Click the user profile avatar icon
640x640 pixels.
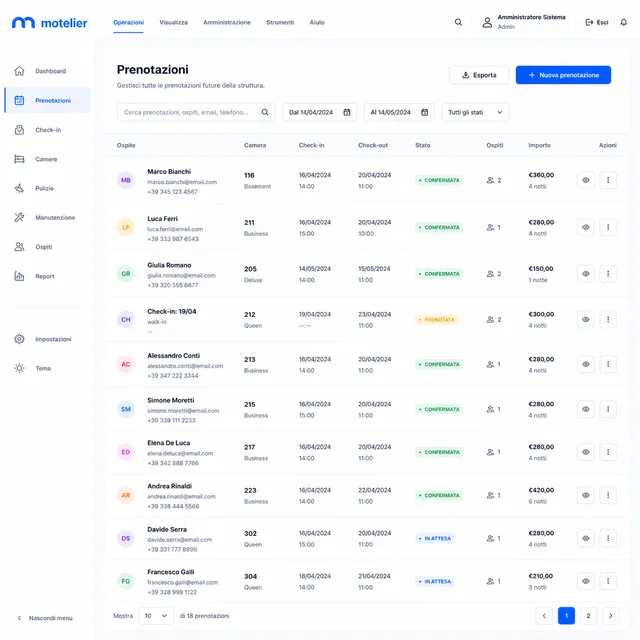click(x=487, y=22)
